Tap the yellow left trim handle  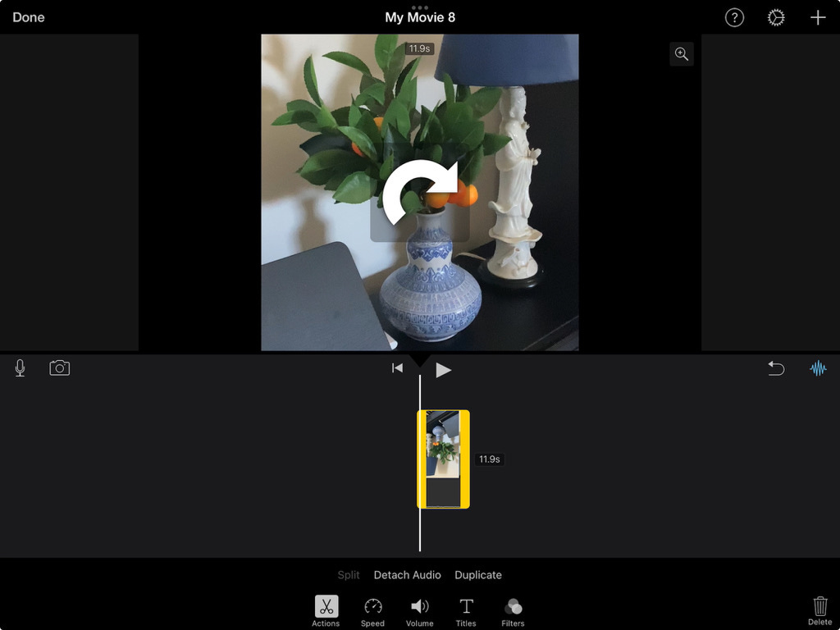click(x=422, y=459)
